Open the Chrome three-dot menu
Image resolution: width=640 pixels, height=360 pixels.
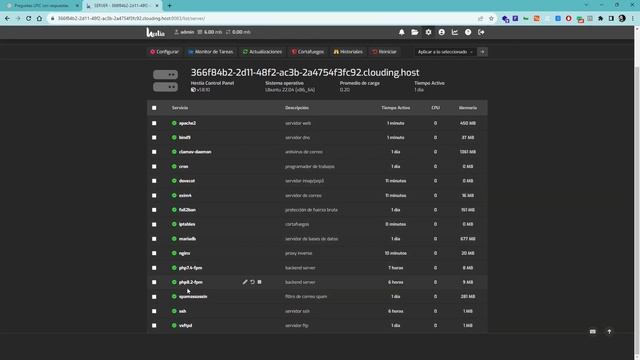633,18
